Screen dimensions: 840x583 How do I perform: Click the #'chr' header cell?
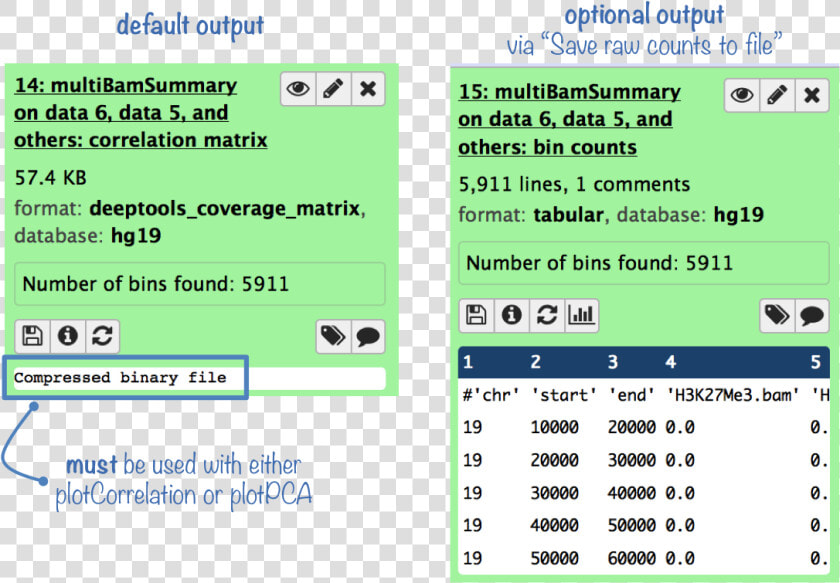tap(491, 395)
